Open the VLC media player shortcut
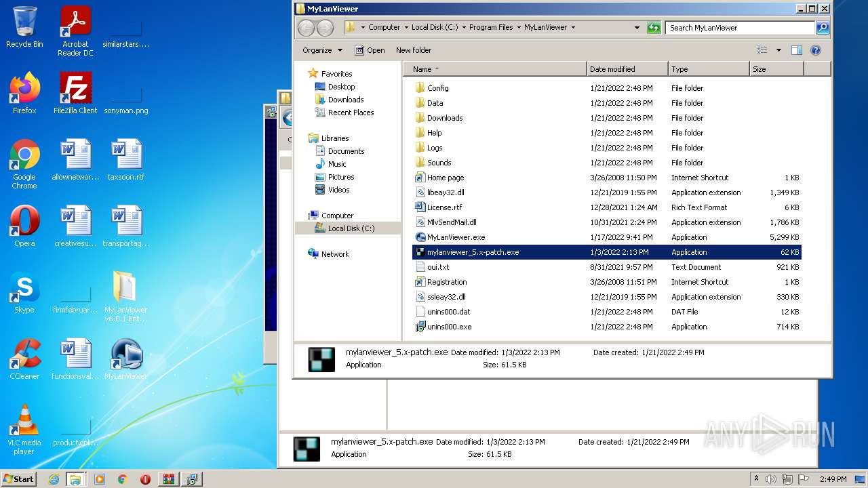868x488 pixels. (x=24, y=430)
